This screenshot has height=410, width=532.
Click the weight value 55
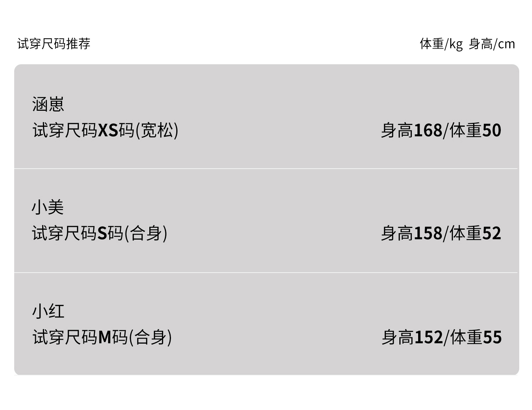click(x=492, y=337)
